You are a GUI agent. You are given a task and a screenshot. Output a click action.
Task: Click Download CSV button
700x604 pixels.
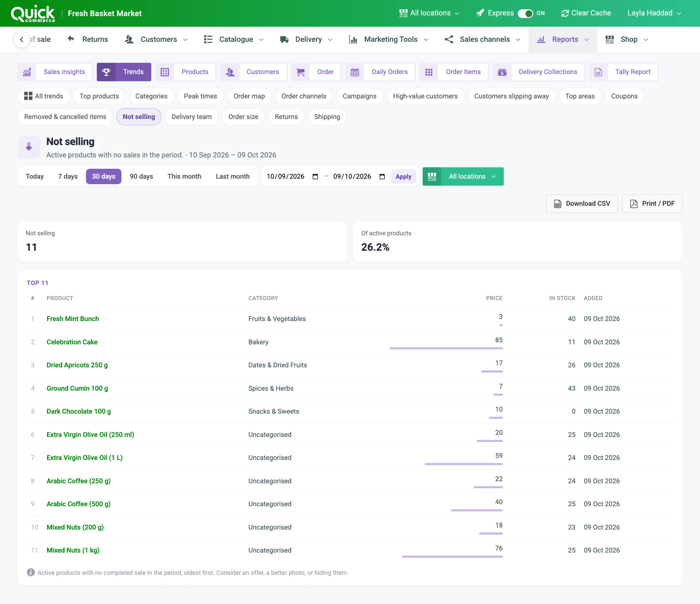tap(582, 204)
